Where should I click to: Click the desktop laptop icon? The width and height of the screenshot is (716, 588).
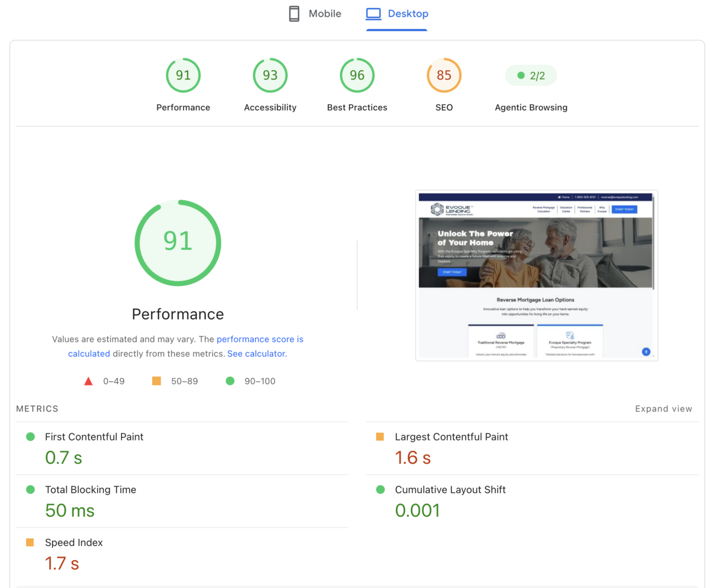pos(373,14)
